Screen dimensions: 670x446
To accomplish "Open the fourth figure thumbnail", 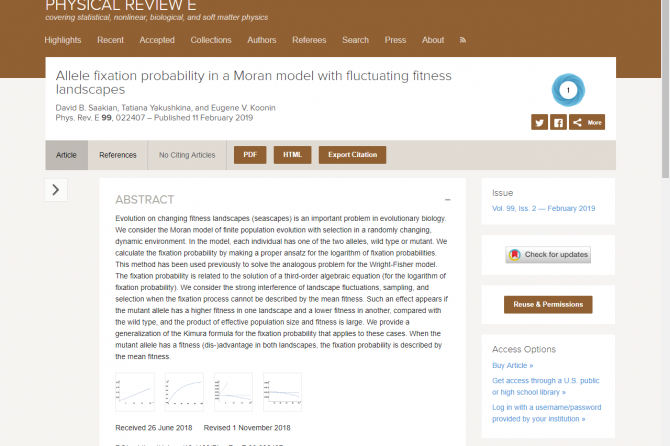I will coord(282,392).
